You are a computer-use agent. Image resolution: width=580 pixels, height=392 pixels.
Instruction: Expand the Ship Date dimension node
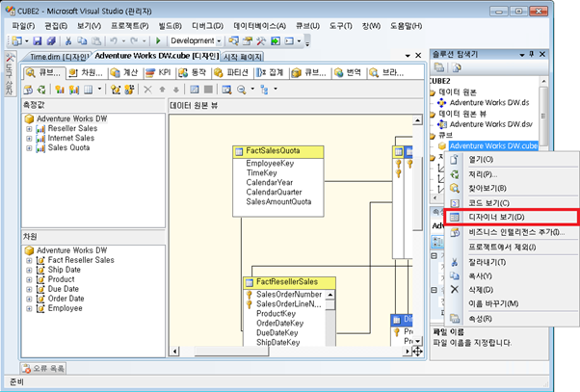click(x=29, y=270)
